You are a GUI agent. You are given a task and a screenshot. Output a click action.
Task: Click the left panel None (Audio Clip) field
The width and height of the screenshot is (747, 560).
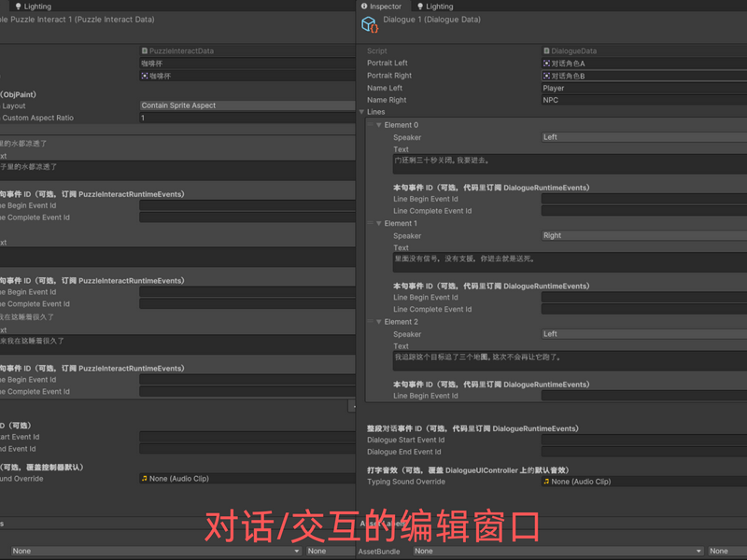[247, 479]
